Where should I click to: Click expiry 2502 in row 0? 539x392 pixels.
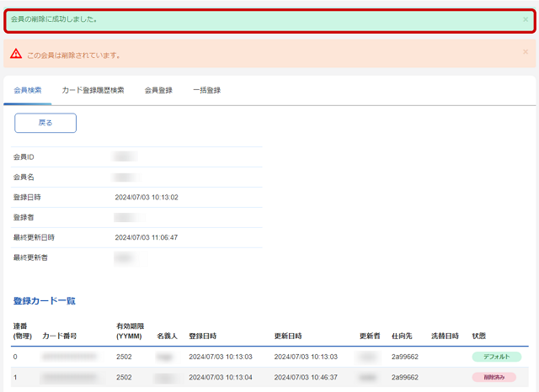124,357
